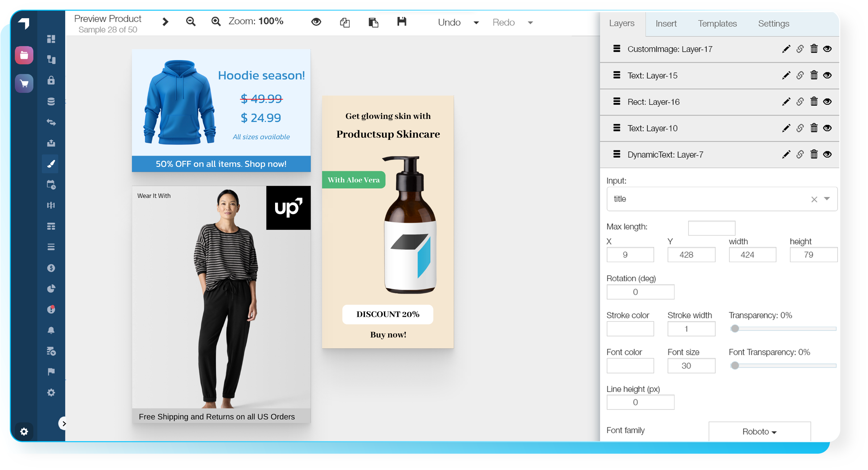Edit the Text: Layer-15 with pencil icon
Viewport: 868px width, 470px height.
(x=786, y=75)
